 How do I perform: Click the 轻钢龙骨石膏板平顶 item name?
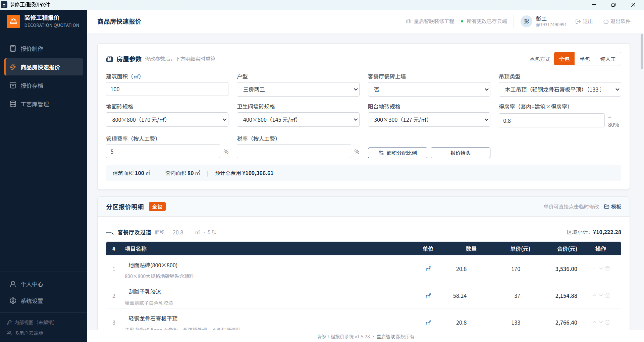tap(153, 319)
